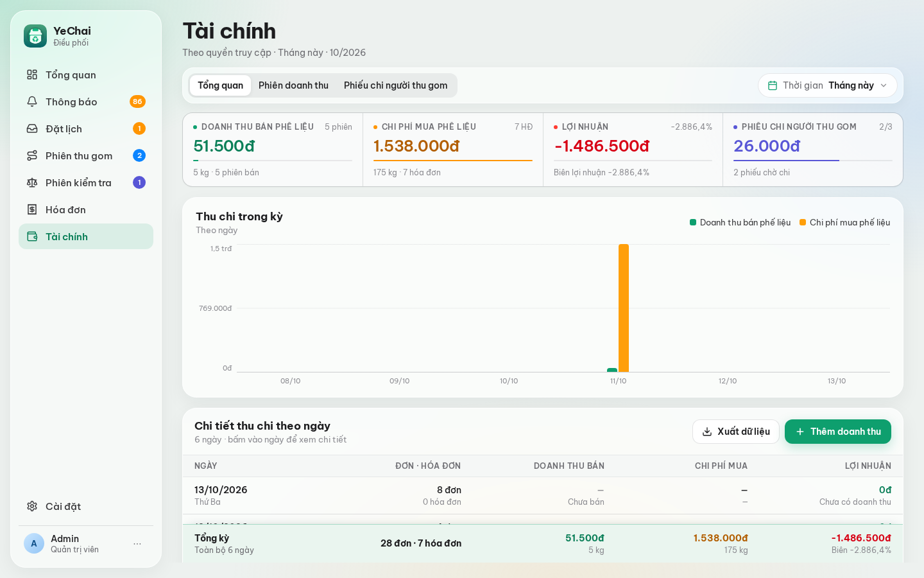This screenshot has width=924, height=578.
Task: Click the Doanh thu bán column header
Action: [569, 466]
